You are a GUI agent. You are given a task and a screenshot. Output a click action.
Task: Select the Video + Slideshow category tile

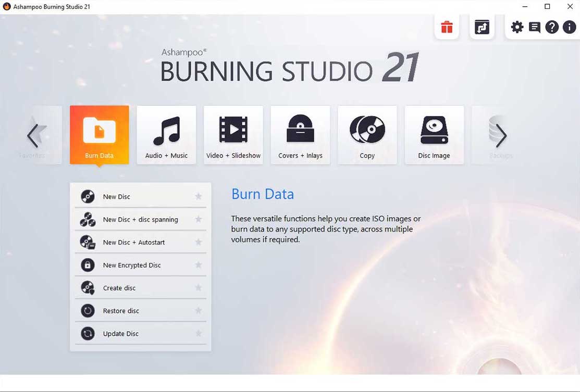(x=233, y=135)
